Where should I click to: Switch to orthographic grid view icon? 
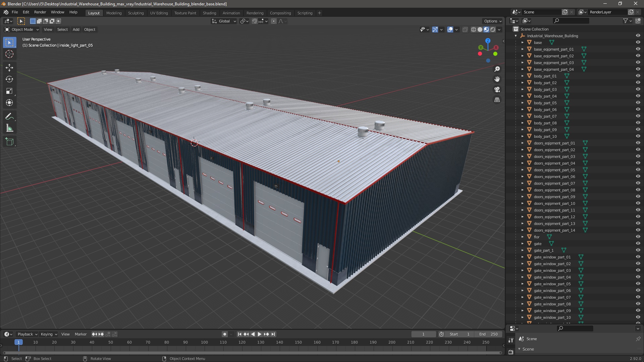[497, 100]
